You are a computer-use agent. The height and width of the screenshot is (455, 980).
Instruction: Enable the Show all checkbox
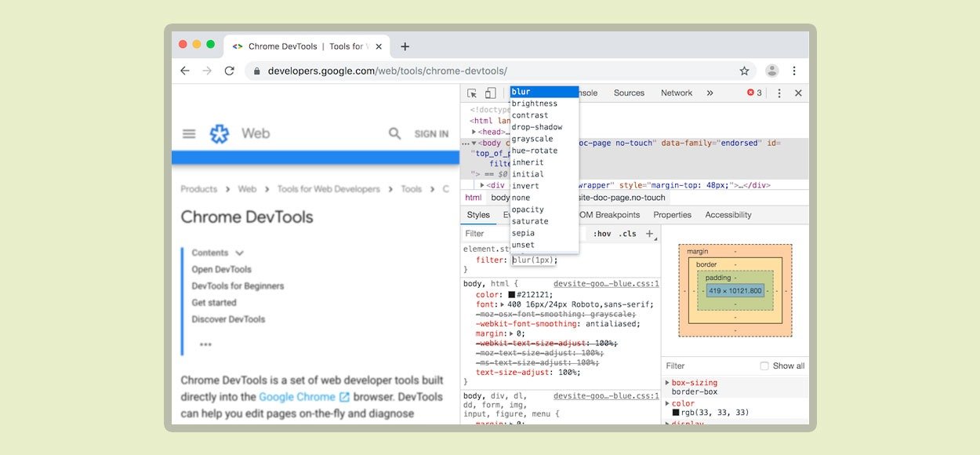[x=764, y=366]
